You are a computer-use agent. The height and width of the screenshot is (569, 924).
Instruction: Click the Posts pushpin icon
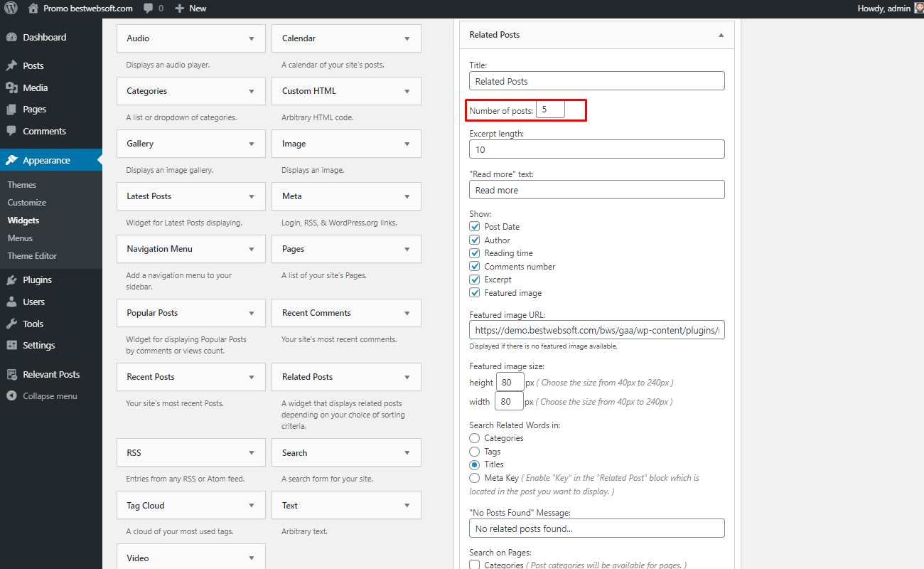(11, 65)
